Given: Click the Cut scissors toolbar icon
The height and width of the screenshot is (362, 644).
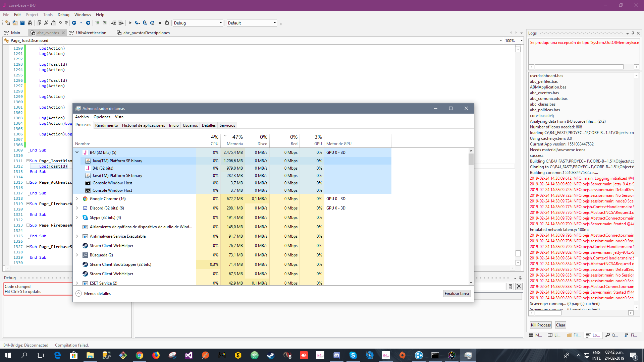Looking at the screenshot, I should (x=46, y=23).
